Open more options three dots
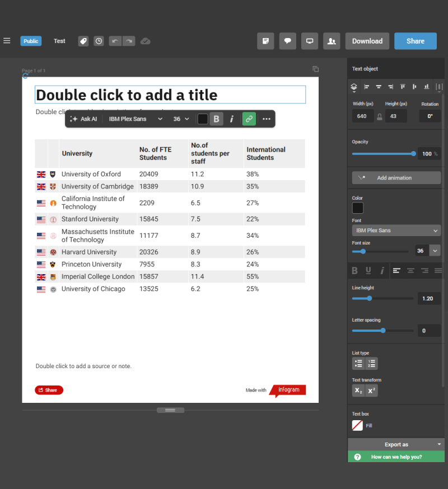Screen dimensions: 448x489 [x=267, y=119]
